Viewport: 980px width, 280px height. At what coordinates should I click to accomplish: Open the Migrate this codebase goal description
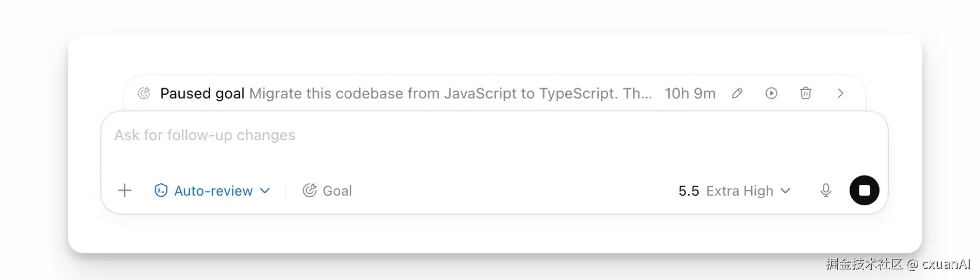point(450,94)
